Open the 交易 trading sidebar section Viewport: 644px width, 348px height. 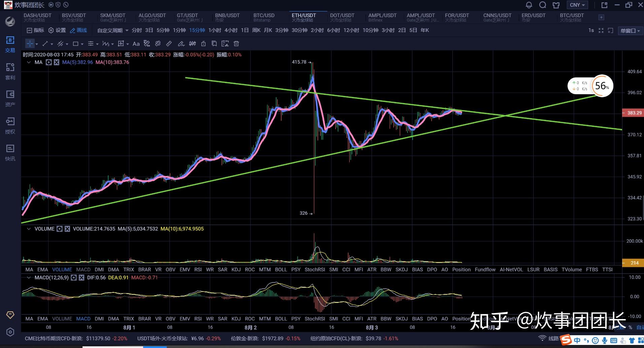pyautogui.click(x=10, y=44)
